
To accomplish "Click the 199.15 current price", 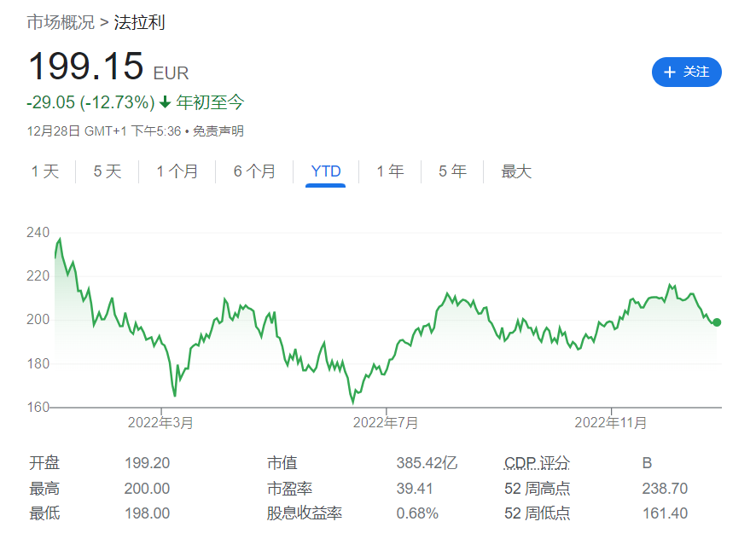I will pos(86,66).
